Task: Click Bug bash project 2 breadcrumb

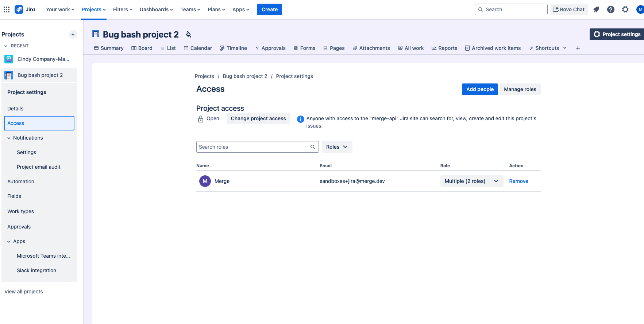Action: click(x=245, y=76)
